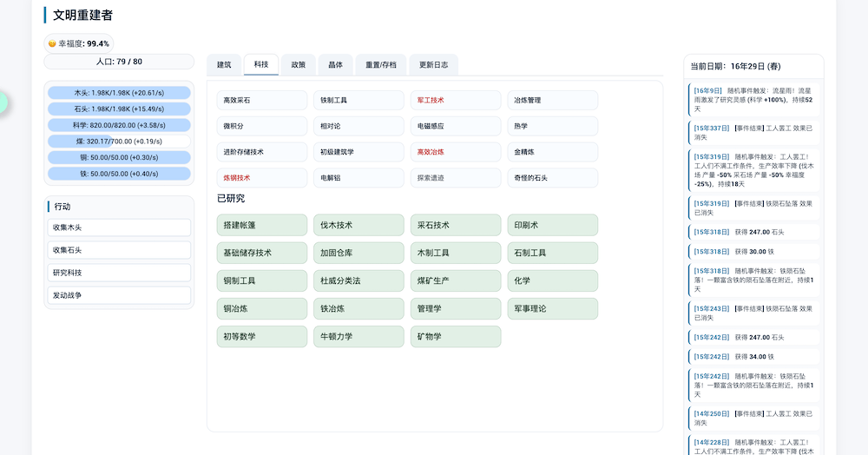Select the red 军工技术 tech
Image resolution: width=868 pixels, height=455 pixels.
pos(456,101)
